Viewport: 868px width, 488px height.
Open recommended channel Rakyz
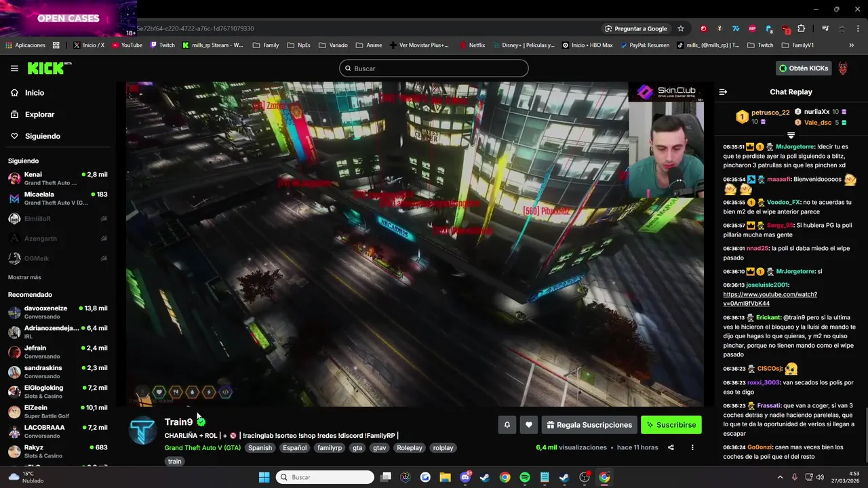[x=58, y=451]
